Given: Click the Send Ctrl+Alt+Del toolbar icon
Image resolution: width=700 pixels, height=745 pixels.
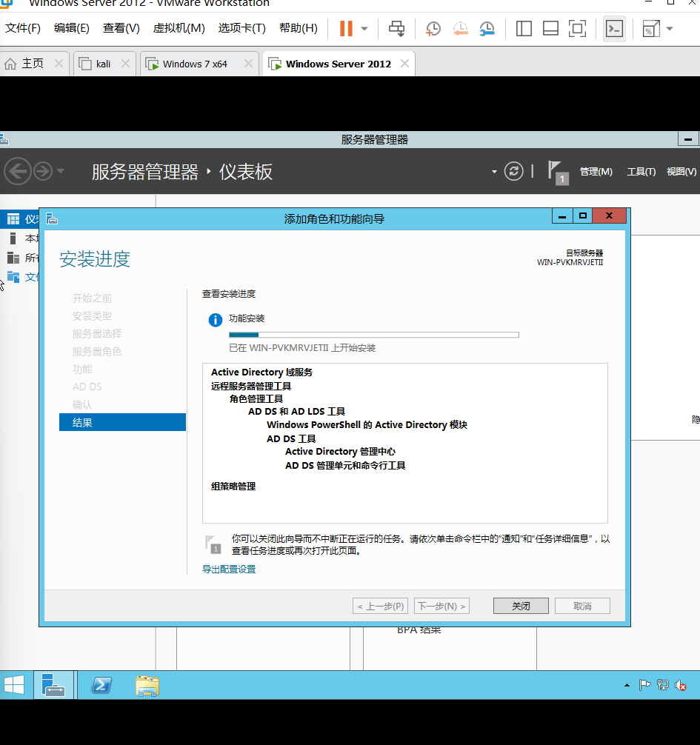Looking at the screenshot, I should click(x=396, y=28).
